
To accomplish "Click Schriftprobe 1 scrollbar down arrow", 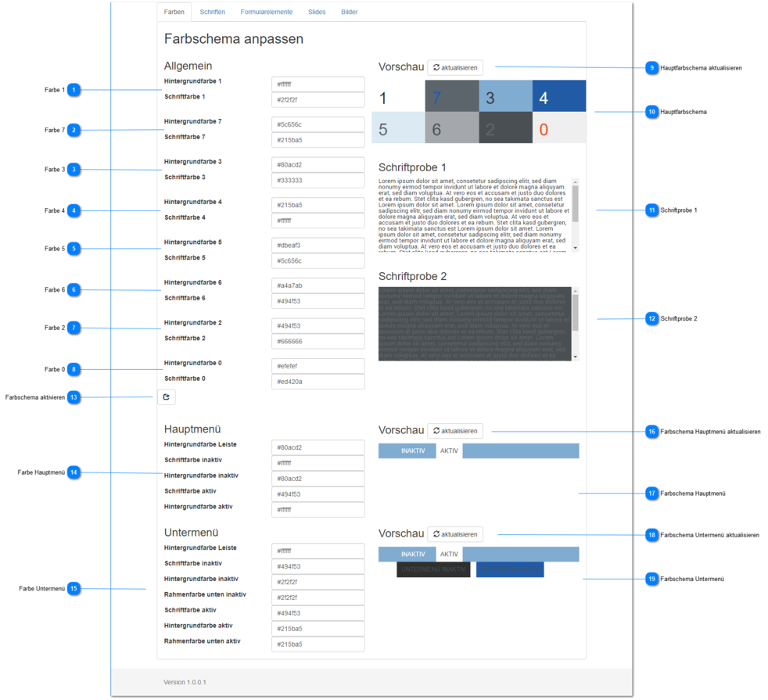I will click(x=576, y=249).
